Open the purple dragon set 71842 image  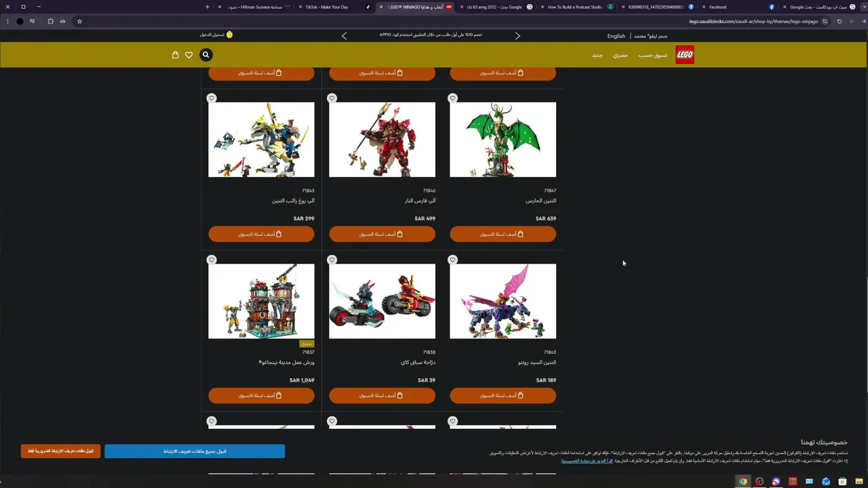pos(502,301)
